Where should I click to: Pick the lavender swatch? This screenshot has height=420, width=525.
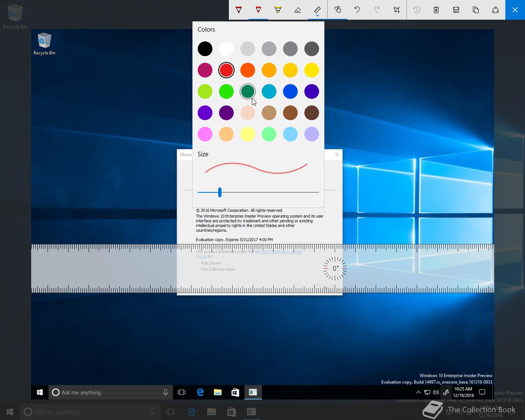click(x=312, y=134)
